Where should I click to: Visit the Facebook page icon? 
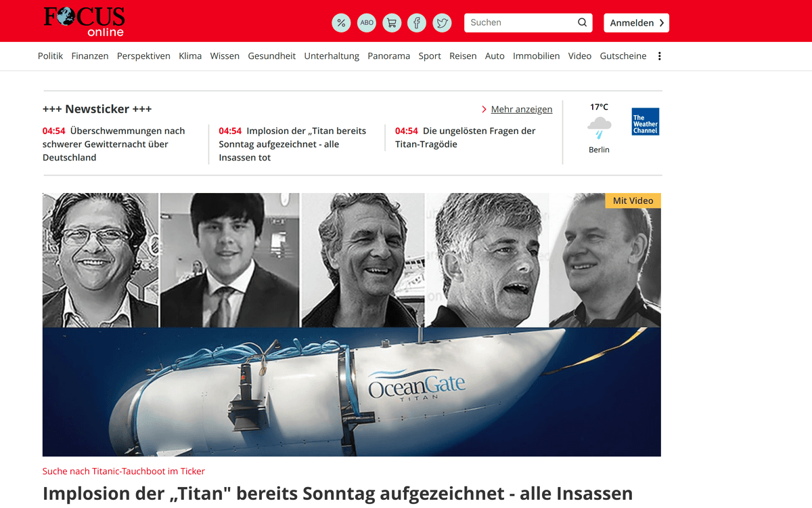pos(417,23)
